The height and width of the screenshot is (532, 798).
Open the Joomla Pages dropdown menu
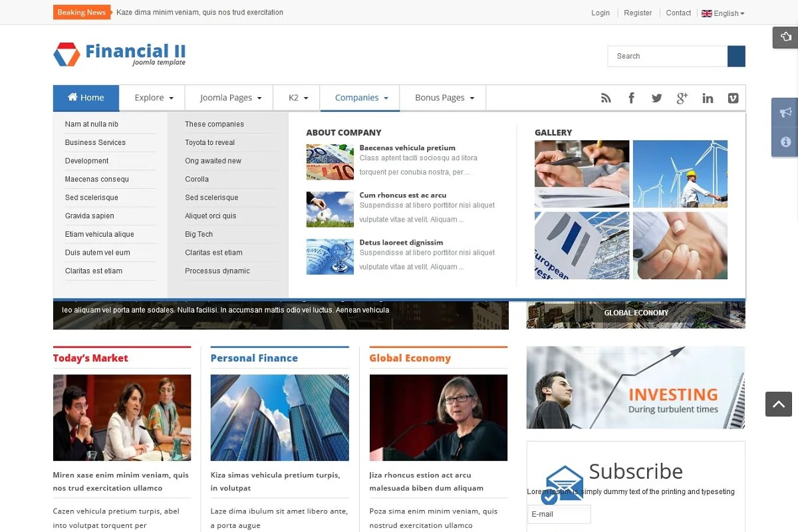coord(231,98)
